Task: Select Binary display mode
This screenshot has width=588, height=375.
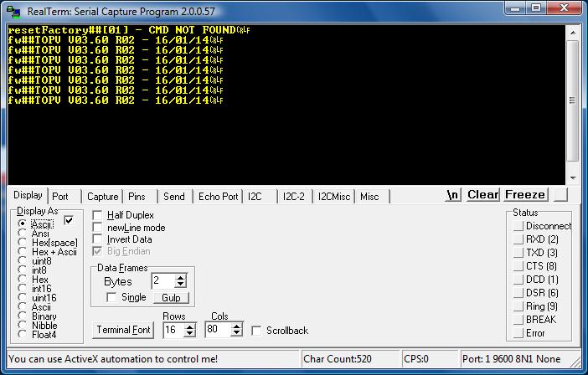Action: (22, 316)
